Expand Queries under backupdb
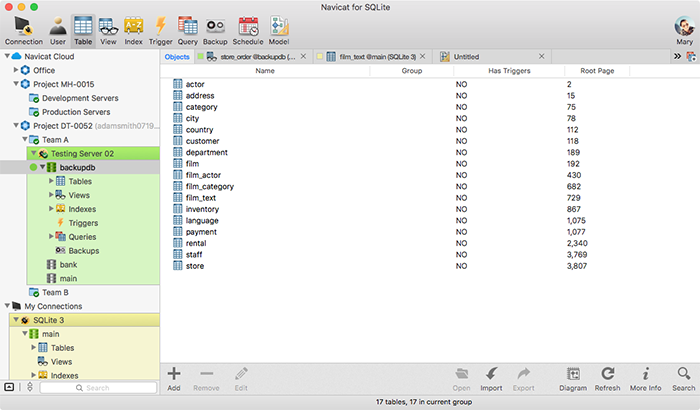700x410 pixels. click(x=51, y=236)
